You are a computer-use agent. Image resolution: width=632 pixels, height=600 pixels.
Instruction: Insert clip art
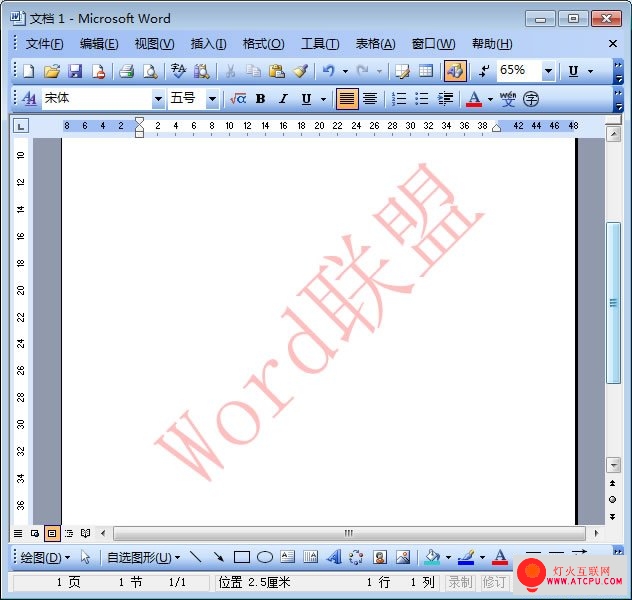pos(380,557)
